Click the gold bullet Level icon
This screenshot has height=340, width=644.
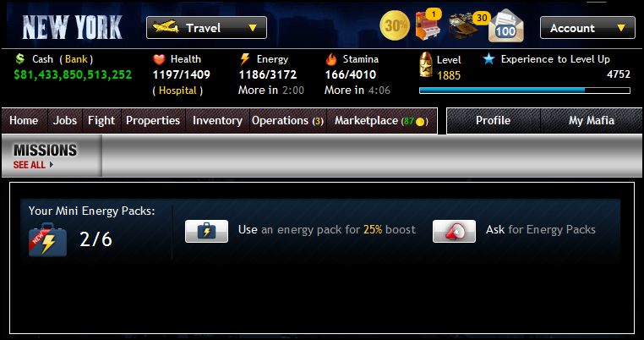point(426,64)
